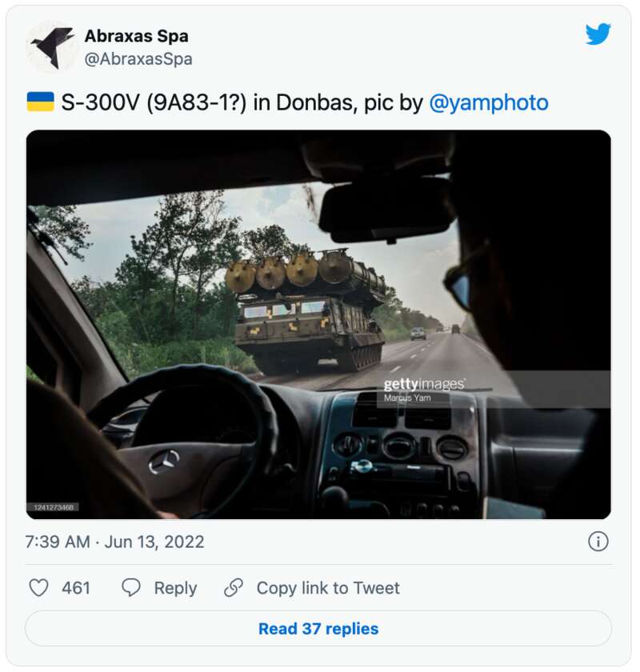Expand Read 37 replies
The image size is (640, 672).
318,629
